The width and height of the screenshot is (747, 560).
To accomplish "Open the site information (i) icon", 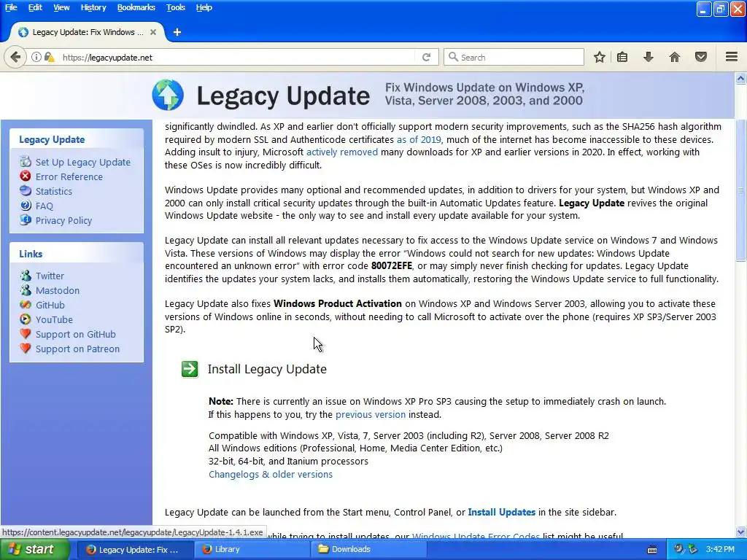I will pos(36,57).
